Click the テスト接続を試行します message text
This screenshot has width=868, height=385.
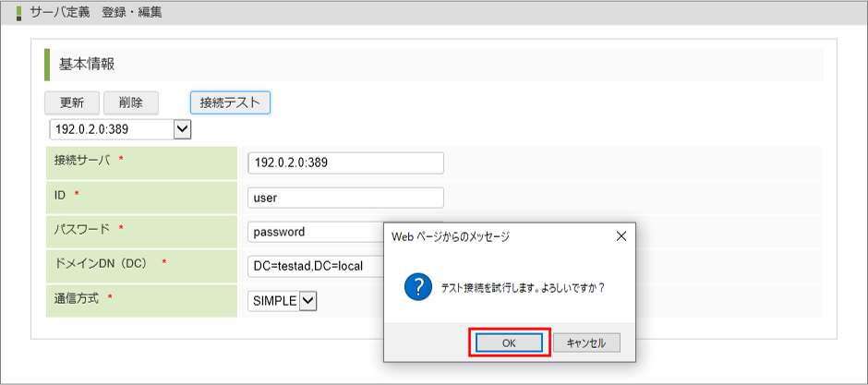pos(524,288)
